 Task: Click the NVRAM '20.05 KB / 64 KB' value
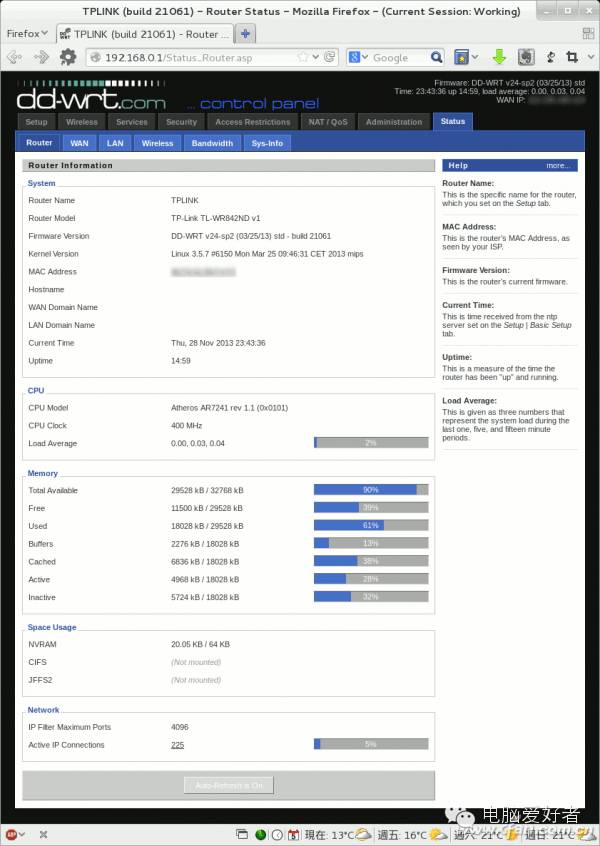(x=200, y=644)
